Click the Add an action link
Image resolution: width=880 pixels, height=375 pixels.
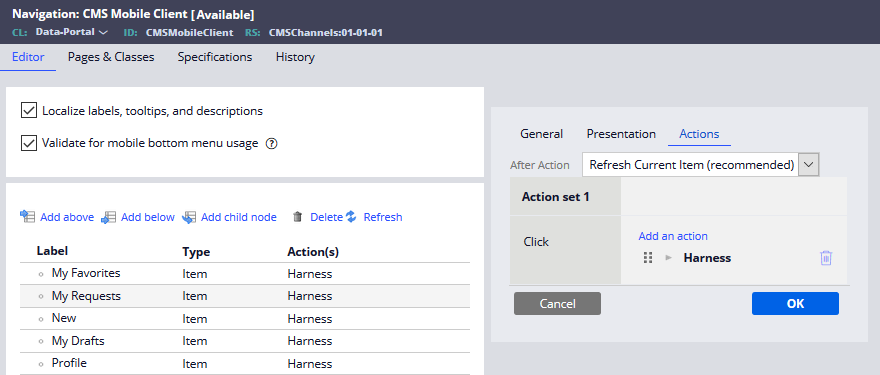point(673,236)
